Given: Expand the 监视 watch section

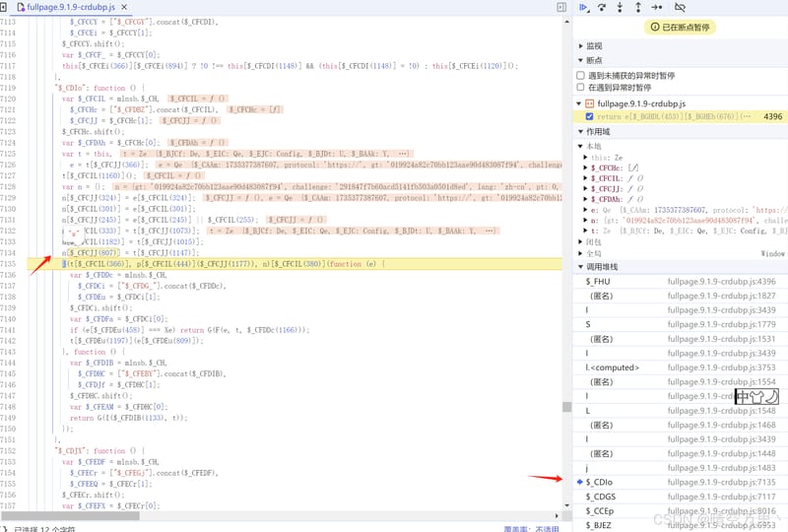Looking at the screenshot, I should 581,45.
